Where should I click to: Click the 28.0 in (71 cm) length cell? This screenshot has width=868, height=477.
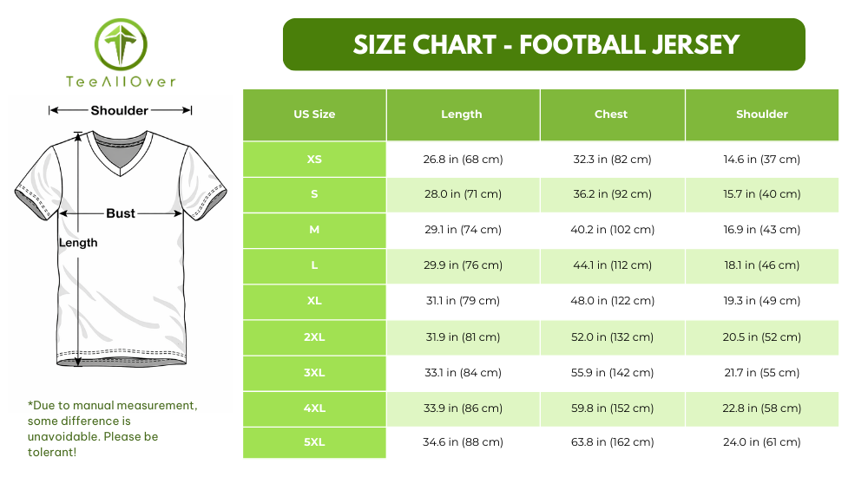462,194
